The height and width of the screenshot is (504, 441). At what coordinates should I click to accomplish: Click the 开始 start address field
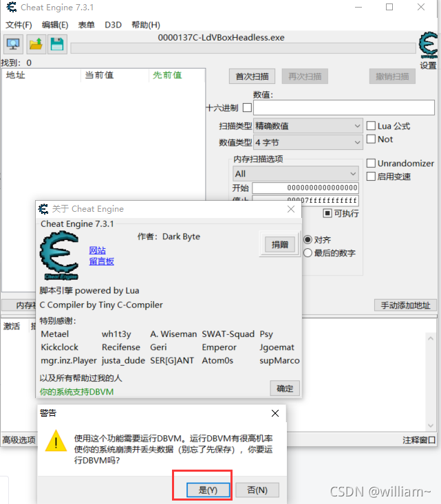click(305, 188)
